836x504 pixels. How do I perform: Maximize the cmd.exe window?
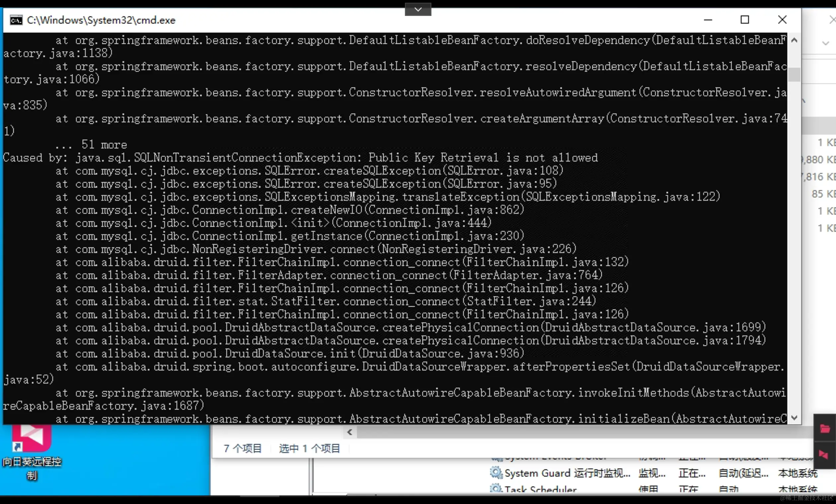[745, 20]
